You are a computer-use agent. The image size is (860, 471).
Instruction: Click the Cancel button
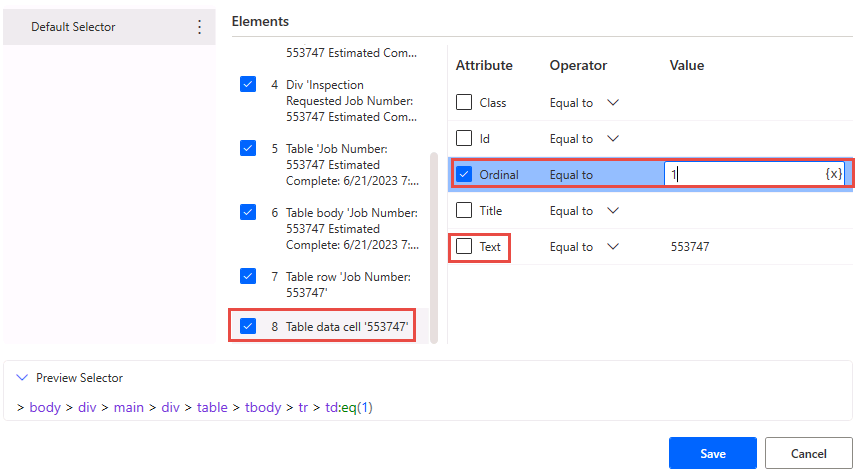coord(808,453)
